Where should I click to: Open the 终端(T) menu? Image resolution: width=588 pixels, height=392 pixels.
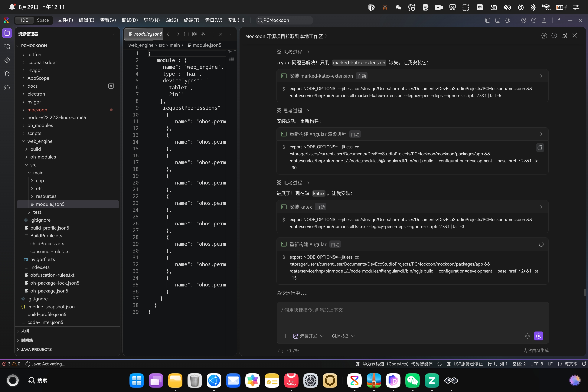coord(191,20)
